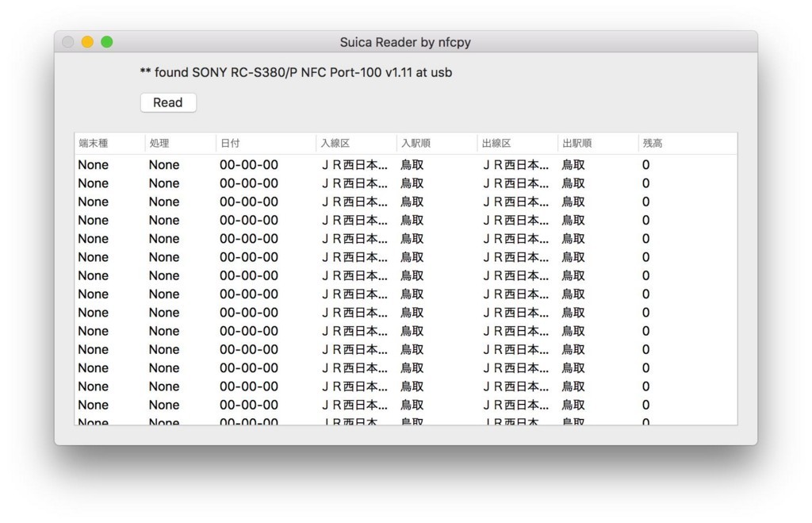Click the Suica Reader by nfcpy title
Screen dimensions: 812x523
(x=405, y=42)
